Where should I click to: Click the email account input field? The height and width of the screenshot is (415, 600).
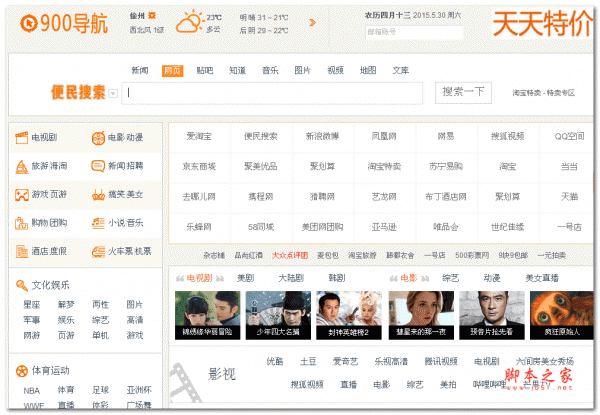coord(414,32)
